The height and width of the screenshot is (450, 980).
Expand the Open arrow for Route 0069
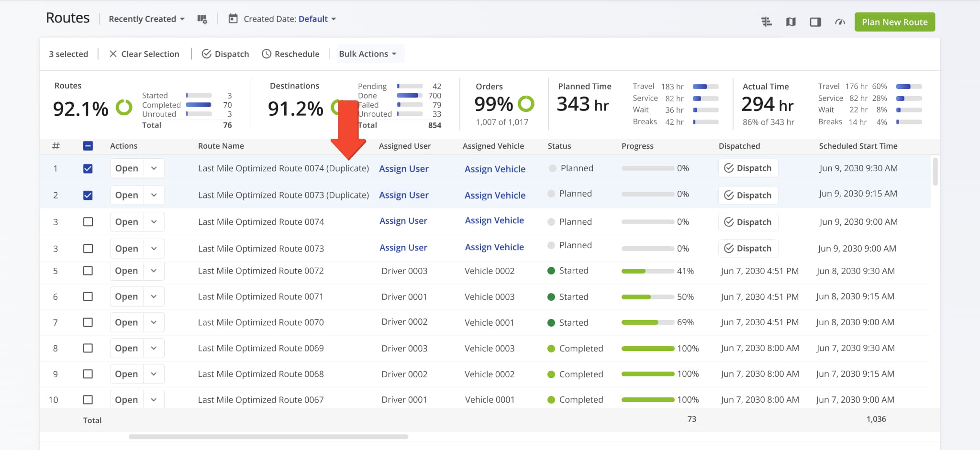[x=154, y=348]
